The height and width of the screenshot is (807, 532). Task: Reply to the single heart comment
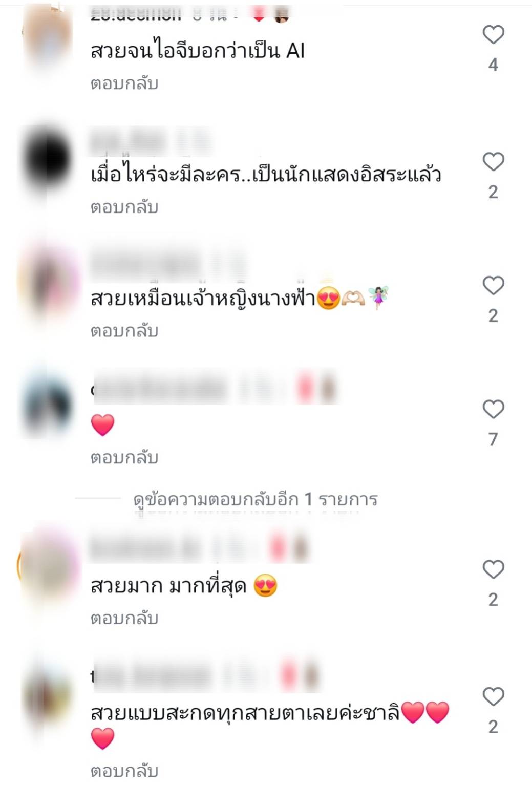(x=124, y=457)
